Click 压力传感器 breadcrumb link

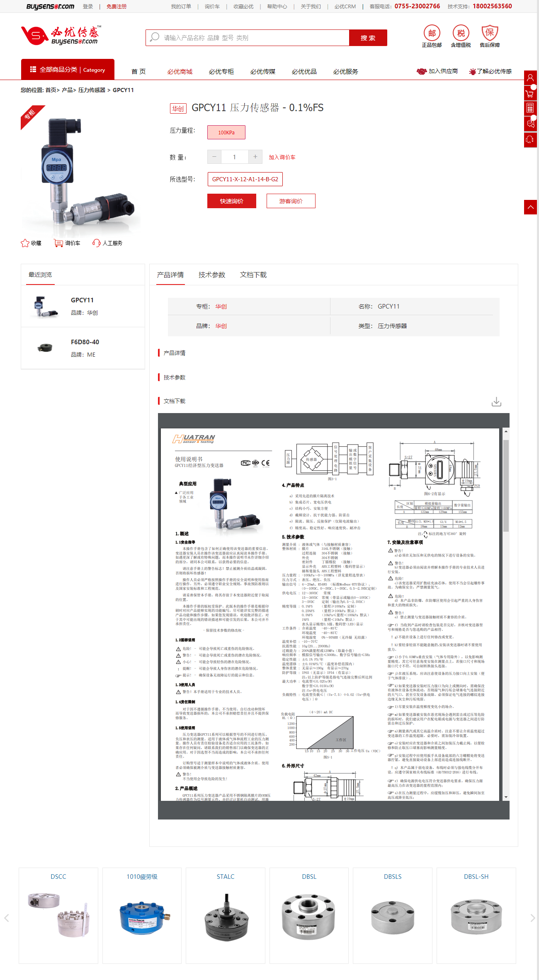coord(92,90)
